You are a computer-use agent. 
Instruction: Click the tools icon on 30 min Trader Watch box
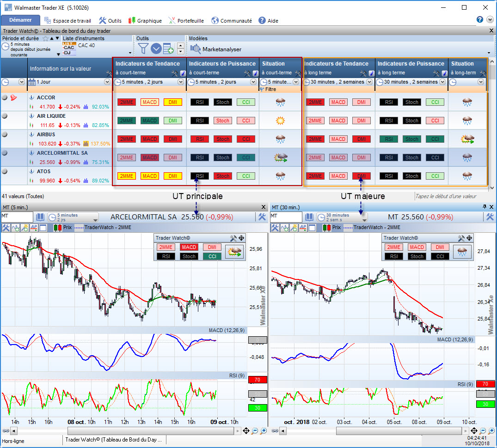pyautogui.click(x=461, y=238)
